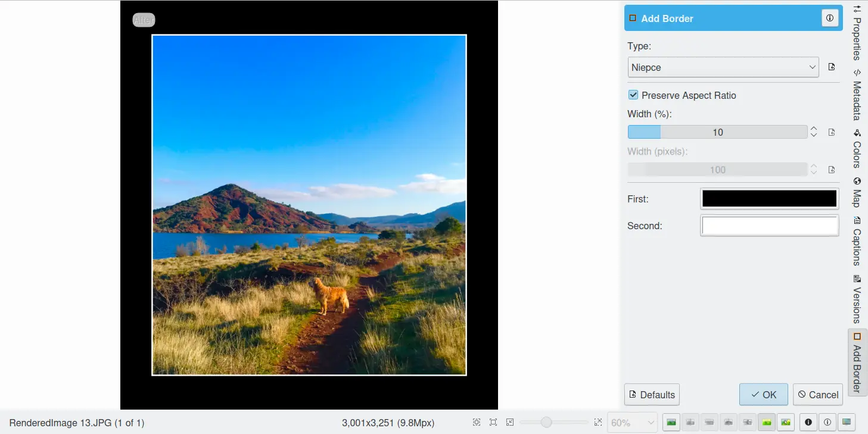Image resolution: width=868 pixels, height=434 pixels.
Task: Increase Width (%) with the up arrow
Action: tap(814, 129)
